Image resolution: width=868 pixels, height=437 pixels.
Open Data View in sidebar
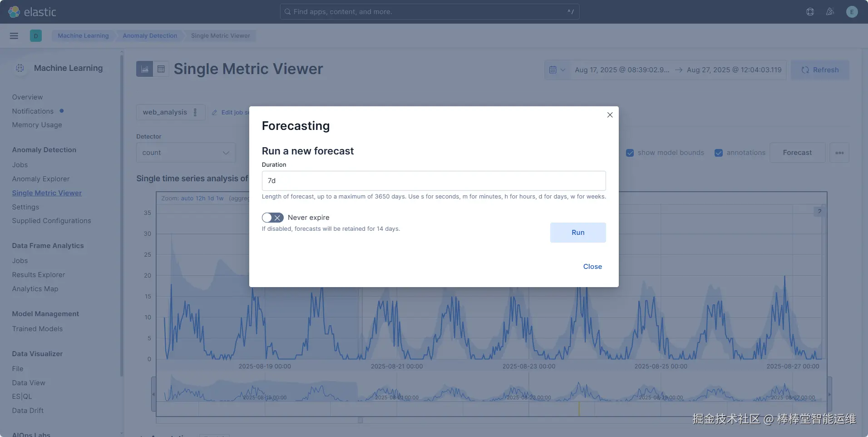point(29,383)
